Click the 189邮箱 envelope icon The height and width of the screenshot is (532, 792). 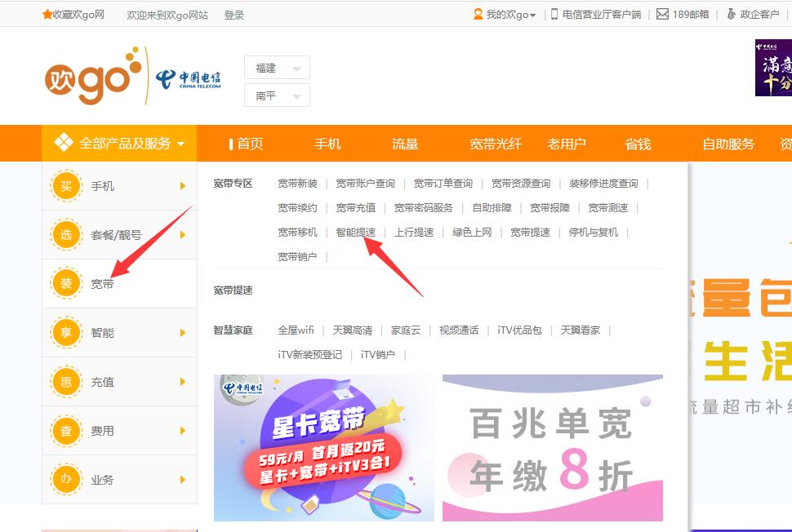tap(662, 15)
